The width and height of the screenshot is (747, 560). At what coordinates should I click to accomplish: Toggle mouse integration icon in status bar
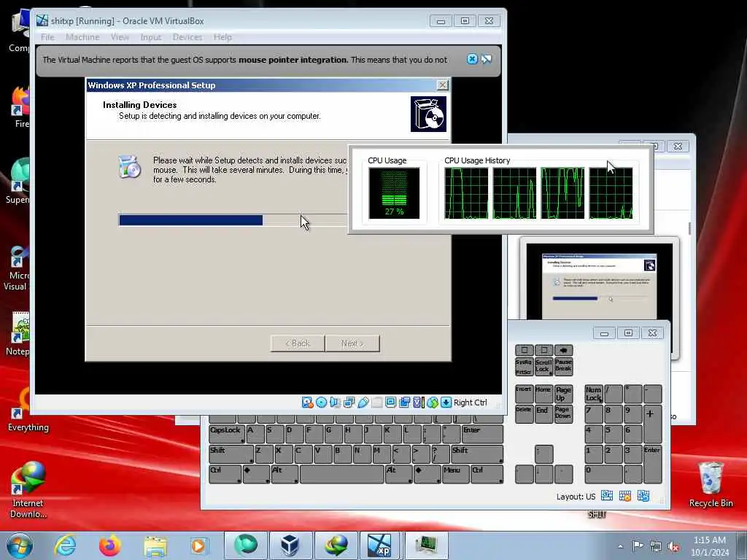click(x=432, y=402)
